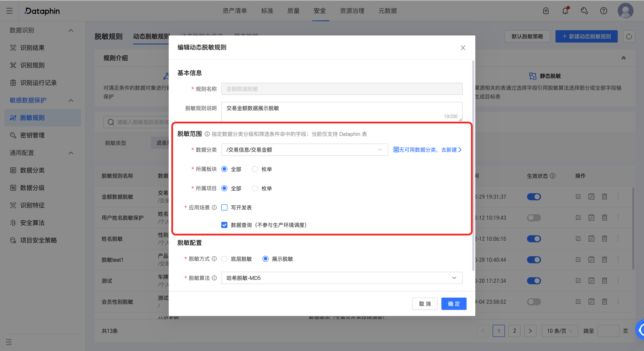The height and width of the screenshot is (351, 644).
Task: Click the refresh icon beside new rule button
Action: 629,37
